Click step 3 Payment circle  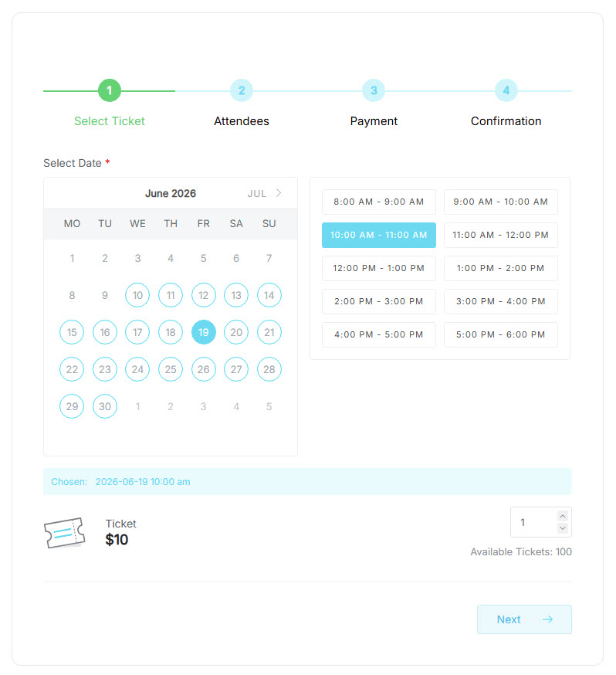[374, 90]
